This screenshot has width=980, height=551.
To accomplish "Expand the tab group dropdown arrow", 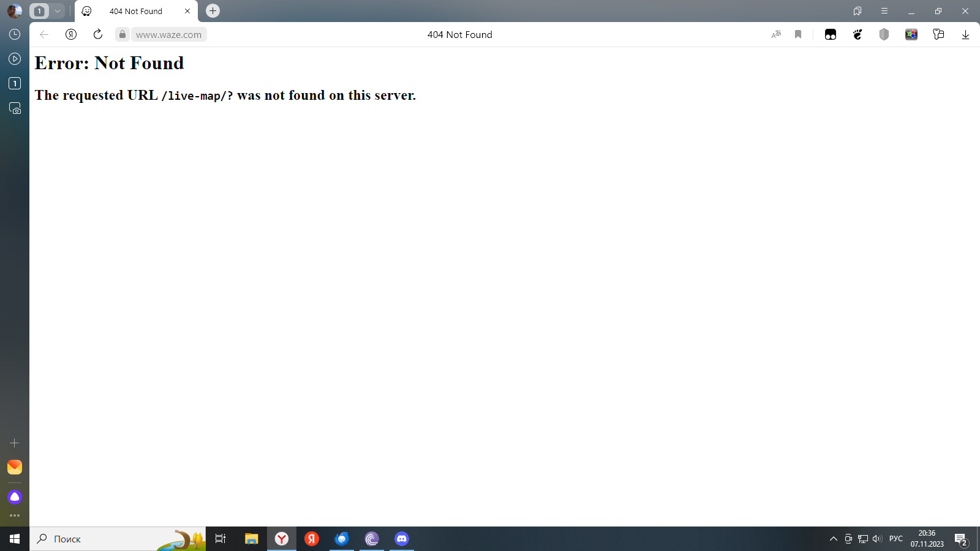I will pyautogui.click(x=58, y=11).
